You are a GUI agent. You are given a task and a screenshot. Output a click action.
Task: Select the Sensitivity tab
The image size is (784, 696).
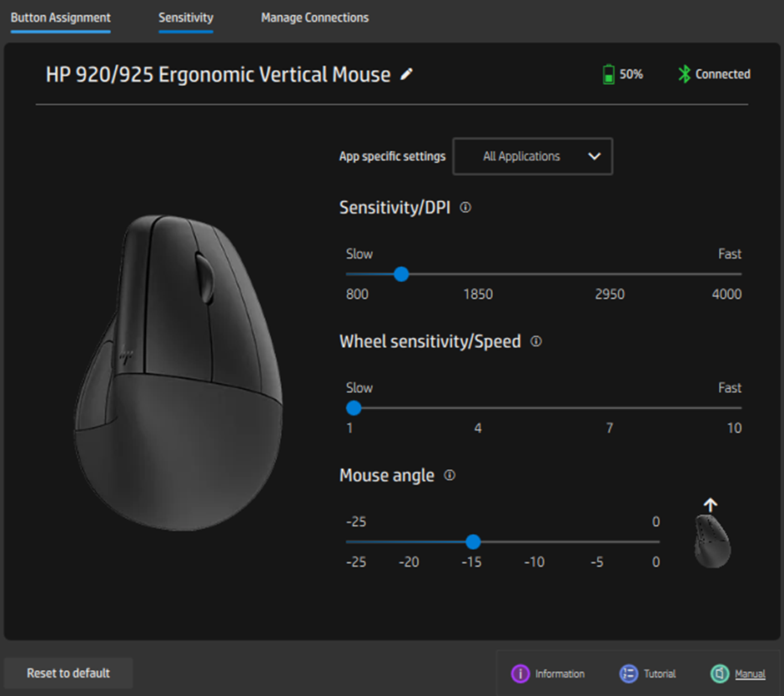(x=186, y=18)
